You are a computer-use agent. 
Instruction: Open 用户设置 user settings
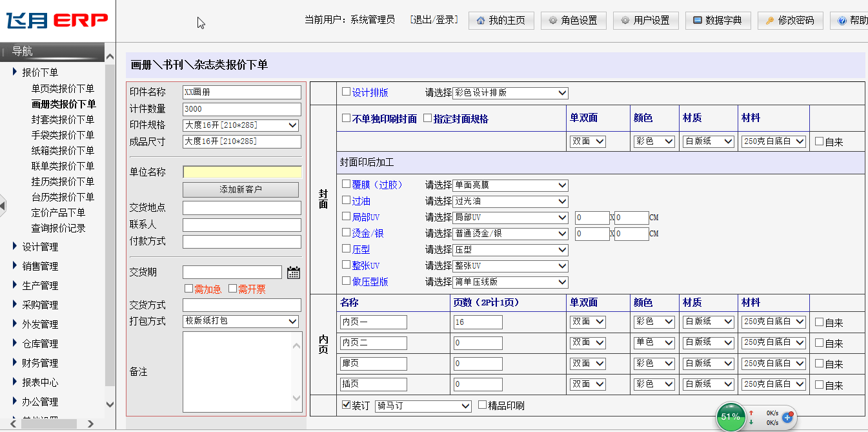point(645,21)
